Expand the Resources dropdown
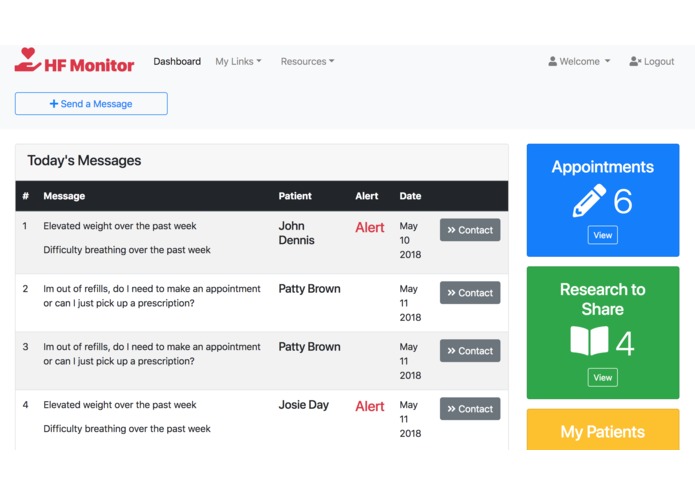 pos(307,62)
